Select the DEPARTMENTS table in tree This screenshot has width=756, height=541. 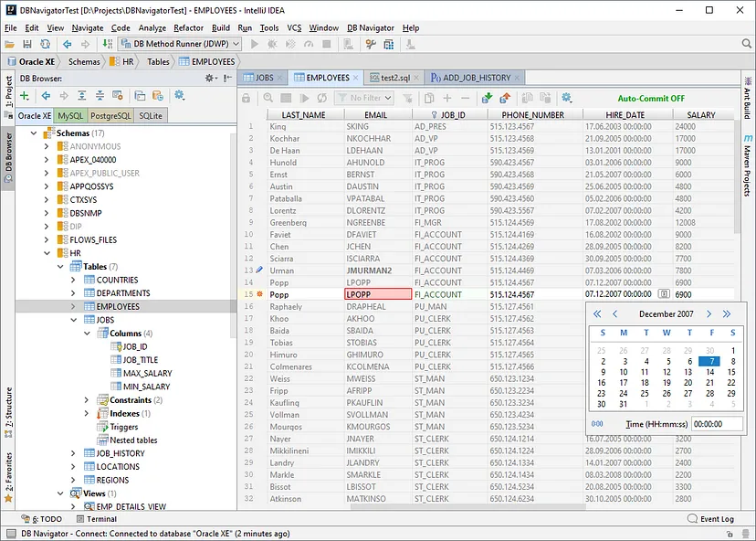pyautogui.click(x=123, y=293)
